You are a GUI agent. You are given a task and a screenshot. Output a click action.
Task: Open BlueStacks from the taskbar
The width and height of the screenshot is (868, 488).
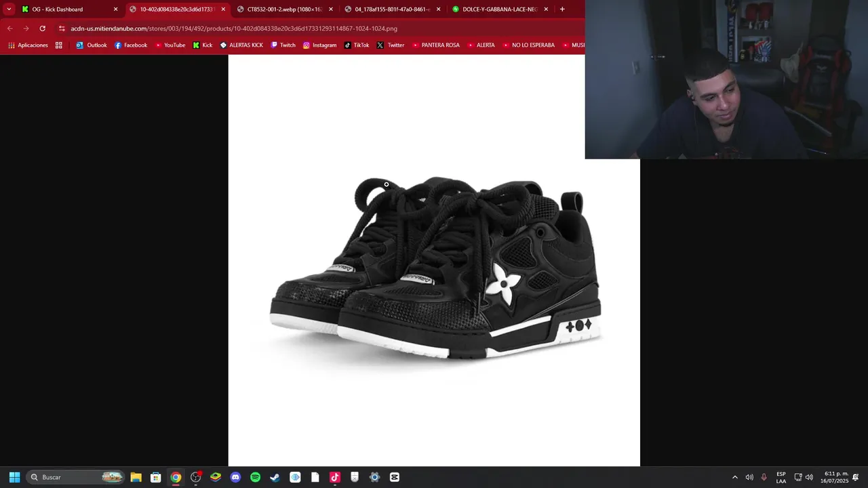[216, 477]
